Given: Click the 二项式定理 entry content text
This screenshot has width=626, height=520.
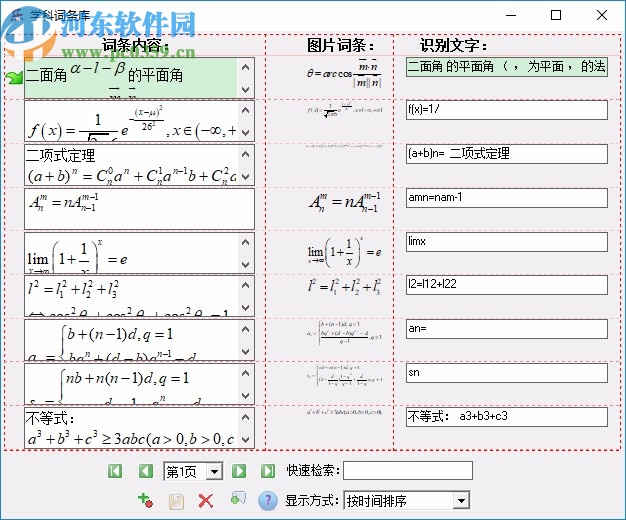Looking at the screenshot, I should click(x=61, y=155).
